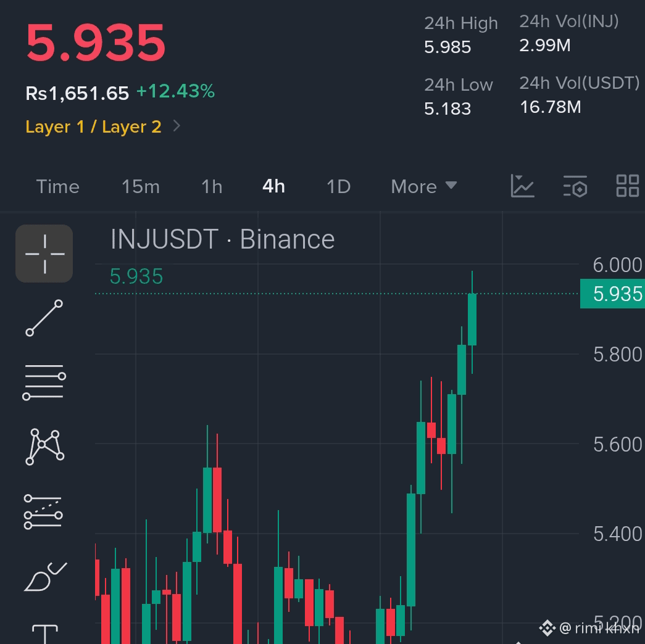The width and height of the screenshot is (645, 644).
Task: Select the text annotation tool
Action: [x=45, y=634]
